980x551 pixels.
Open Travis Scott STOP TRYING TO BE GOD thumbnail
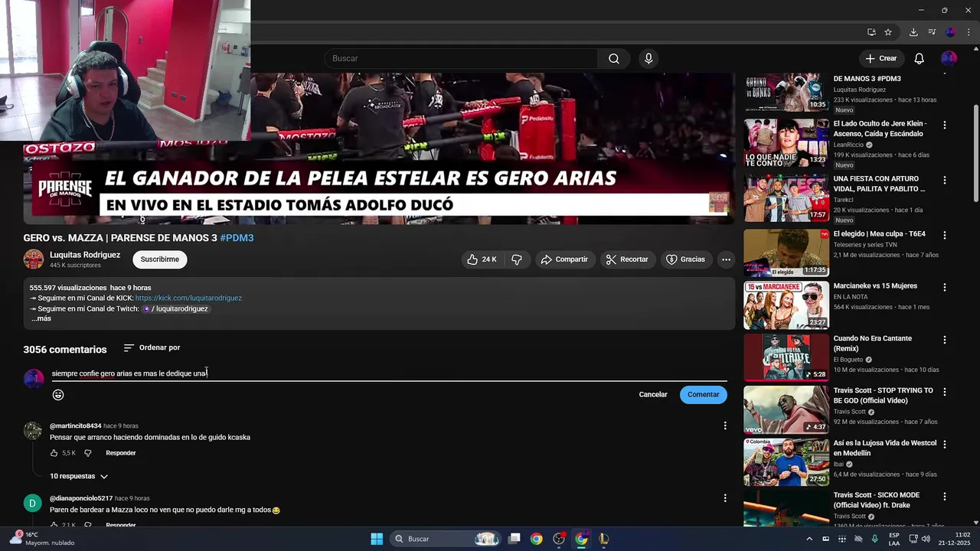tap(786, 410)
